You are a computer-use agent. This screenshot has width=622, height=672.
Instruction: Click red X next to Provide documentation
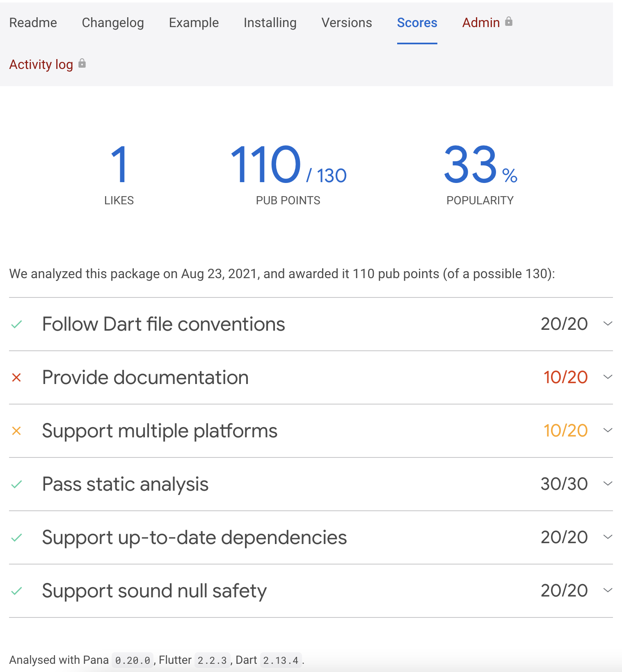tap(16, 377)
